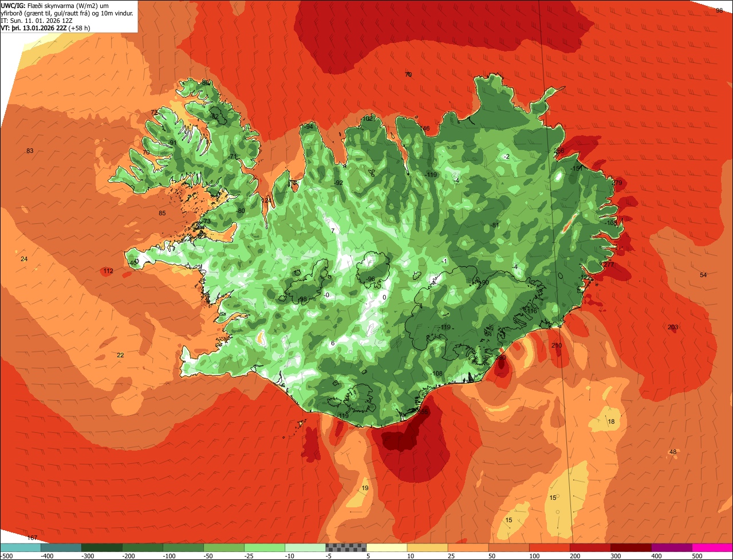Click the map value '256' in the northeast
The width and height of the screenshot is (733, 560).
(559, 151)
